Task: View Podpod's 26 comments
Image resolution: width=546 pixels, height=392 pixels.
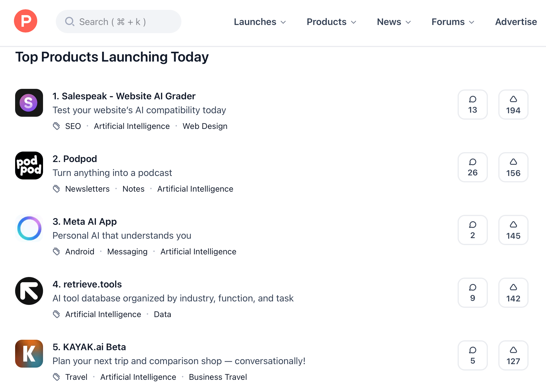Action: coord(473,167)
